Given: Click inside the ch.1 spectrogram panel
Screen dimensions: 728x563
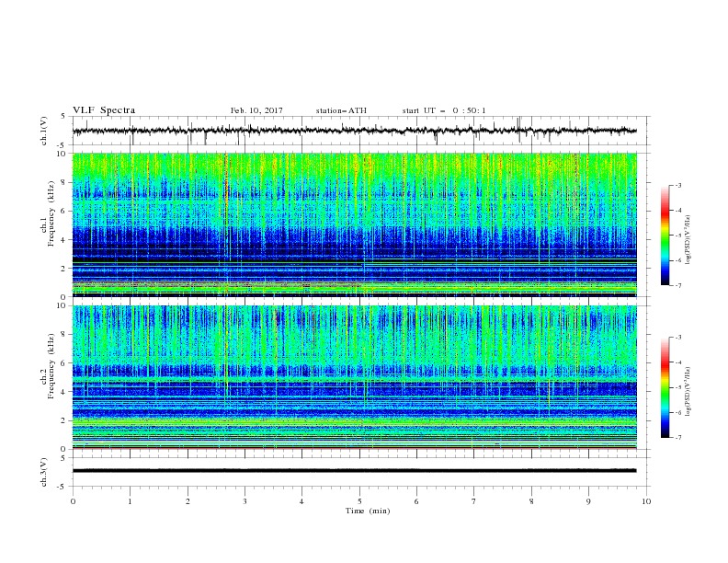Looking at the screenshot, I should 355,224.
